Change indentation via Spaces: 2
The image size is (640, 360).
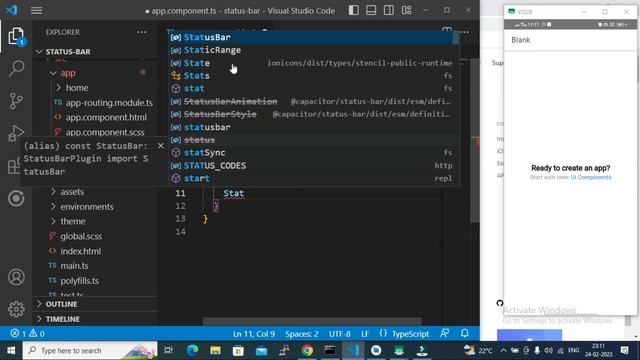tap(302, 334)
